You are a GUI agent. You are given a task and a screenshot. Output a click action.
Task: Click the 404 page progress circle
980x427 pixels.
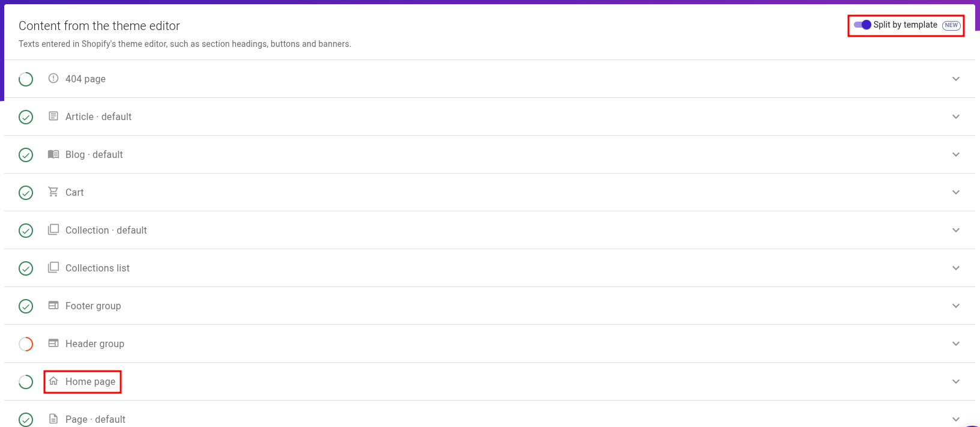pyautogui.click(x=26, y=79)
